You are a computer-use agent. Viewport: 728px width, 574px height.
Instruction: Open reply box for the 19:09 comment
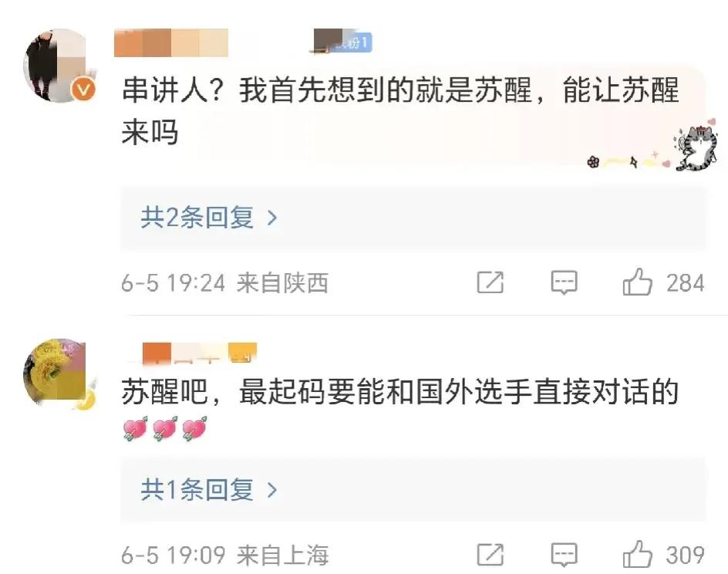564,555
